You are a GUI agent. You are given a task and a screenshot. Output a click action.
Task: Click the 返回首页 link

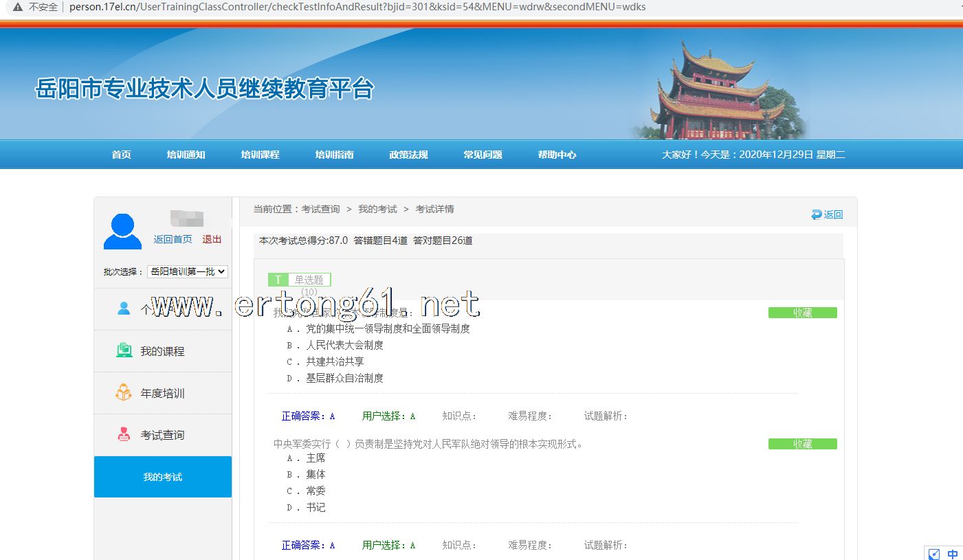(x=173, y=239)
